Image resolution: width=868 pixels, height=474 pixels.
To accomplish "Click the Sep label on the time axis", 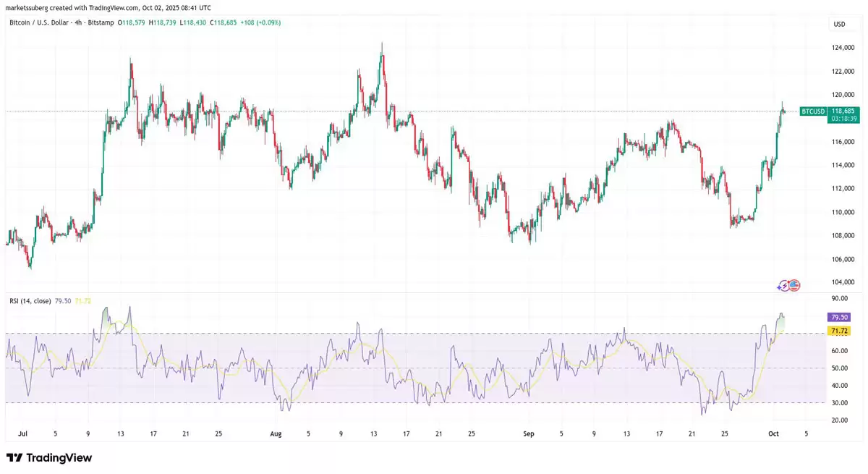I will tap(528, 433).
